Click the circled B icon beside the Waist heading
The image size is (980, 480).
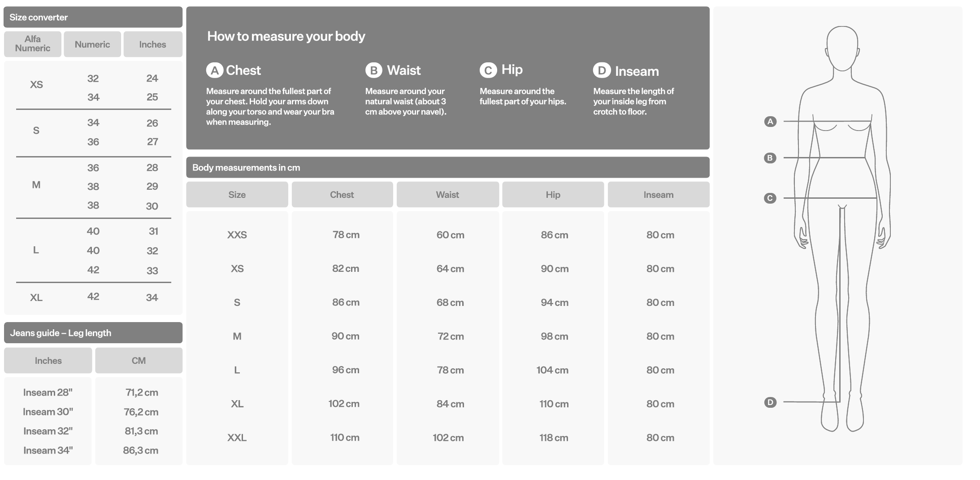click(373, 70)
